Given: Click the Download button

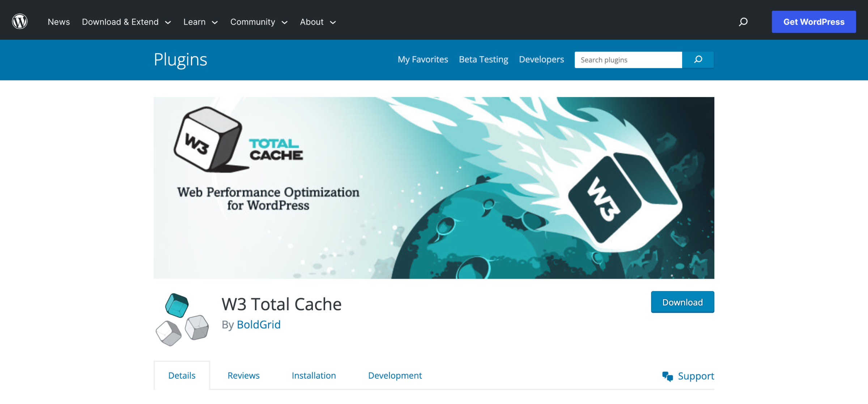Looking at the screenshot, I should (682, 302).
